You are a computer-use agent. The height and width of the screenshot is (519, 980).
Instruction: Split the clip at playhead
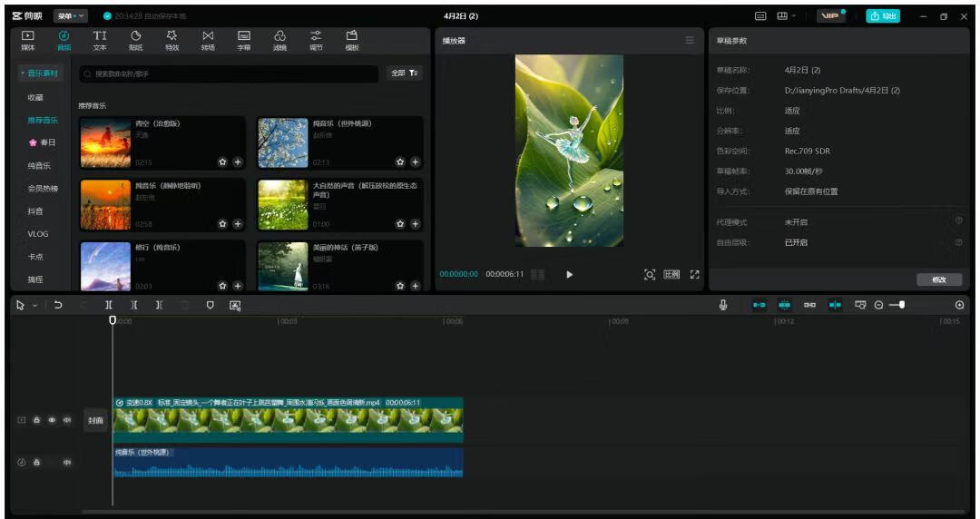pos(109,305)
